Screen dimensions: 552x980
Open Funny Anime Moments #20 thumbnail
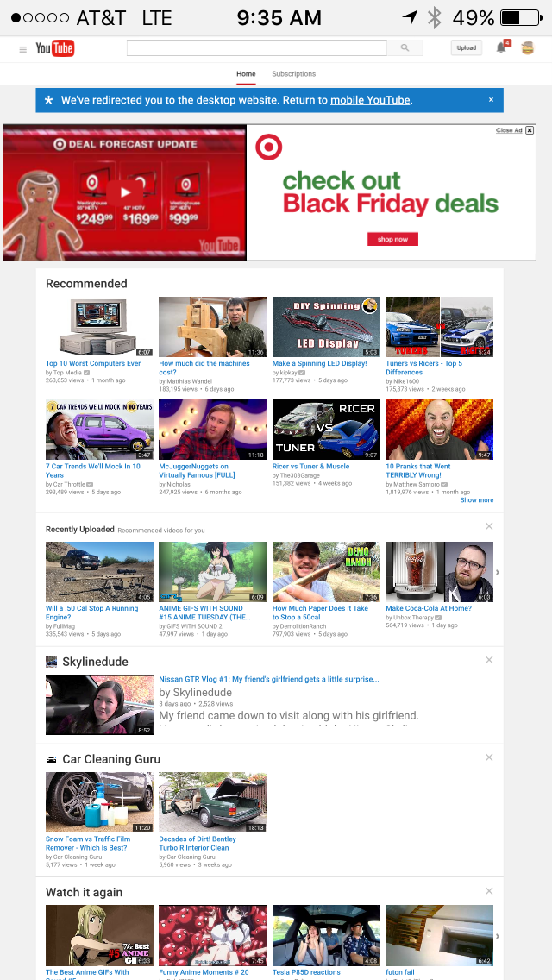[212, 935]
